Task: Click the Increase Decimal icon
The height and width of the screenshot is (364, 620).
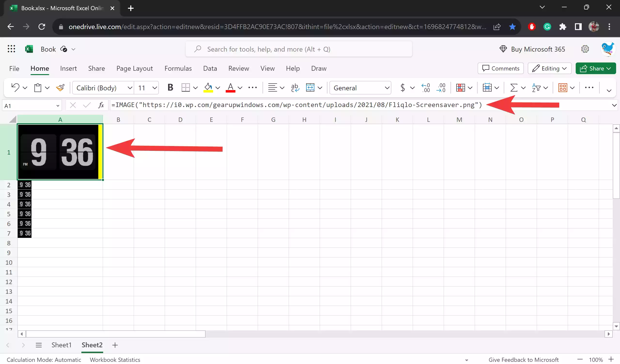Action: pyautogui.click(x=426, y=88)
